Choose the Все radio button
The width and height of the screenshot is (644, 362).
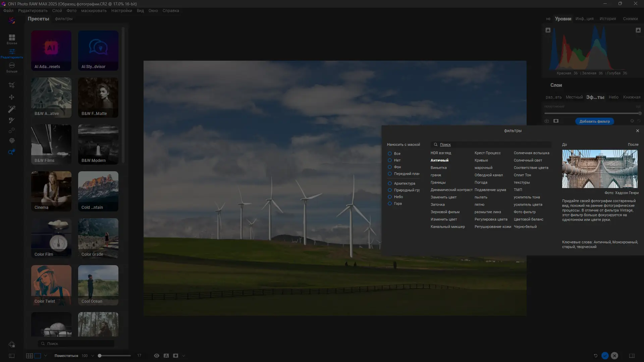[390, 154]
